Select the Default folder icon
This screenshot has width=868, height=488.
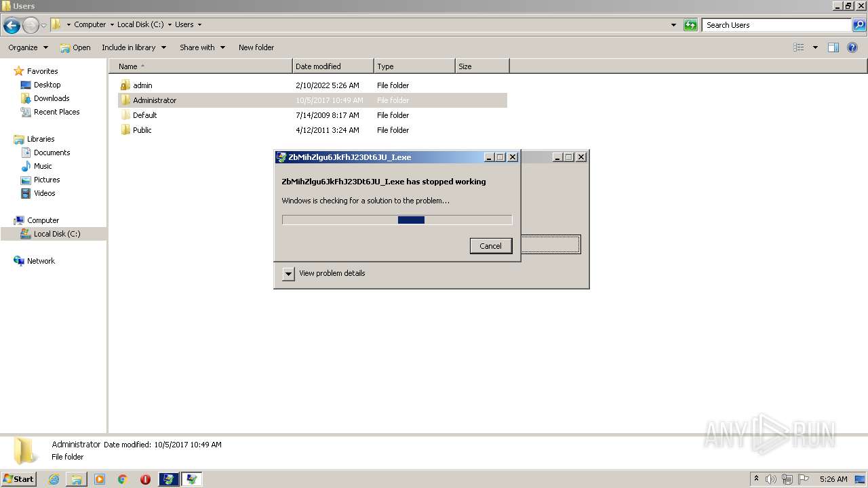(x=125, y=115)
